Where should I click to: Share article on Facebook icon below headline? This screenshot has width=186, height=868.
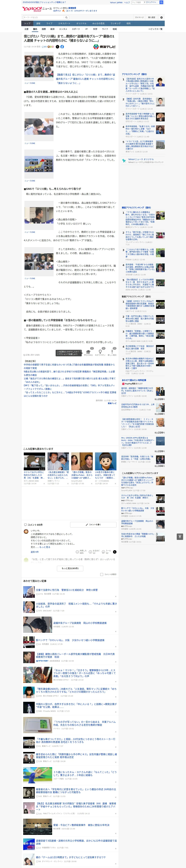(62, 47)
